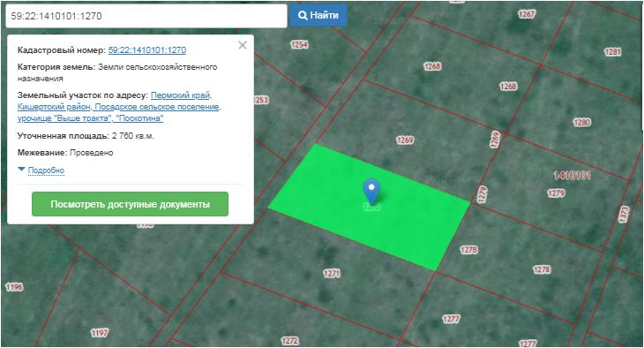Click the magnifier icon in Найти button
The image size is (644, 348).
[x=303, y=15]
